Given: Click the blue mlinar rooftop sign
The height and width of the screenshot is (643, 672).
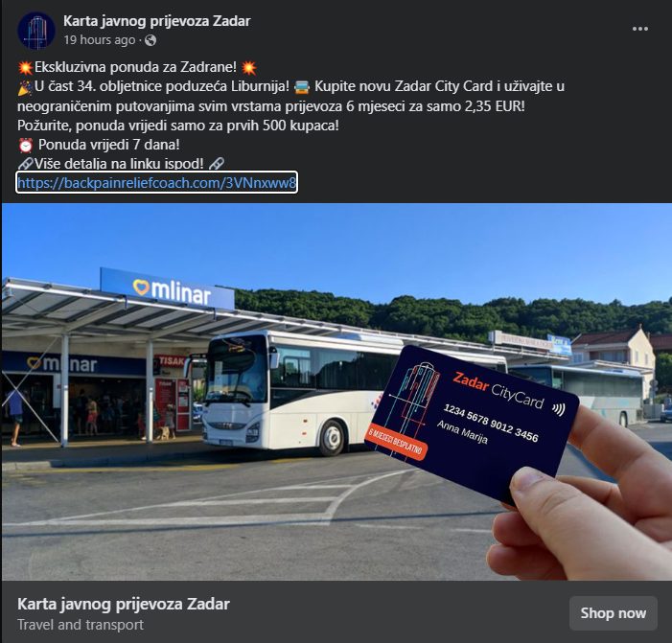Looking at the screenshot, I should [167, 288].
